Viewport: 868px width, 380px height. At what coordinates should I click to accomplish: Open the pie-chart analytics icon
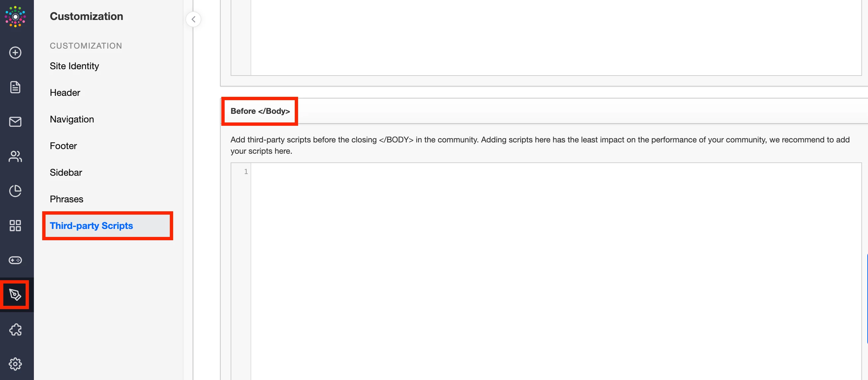15,191
